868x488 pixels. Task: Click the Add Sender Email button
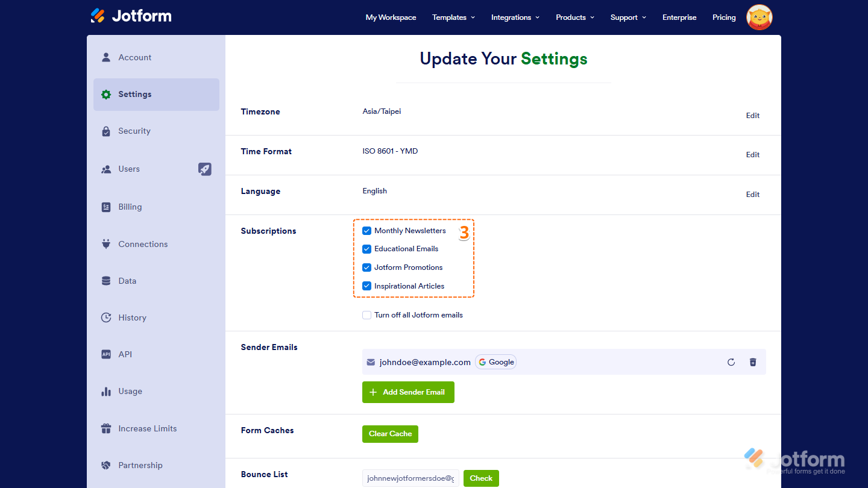408,392
